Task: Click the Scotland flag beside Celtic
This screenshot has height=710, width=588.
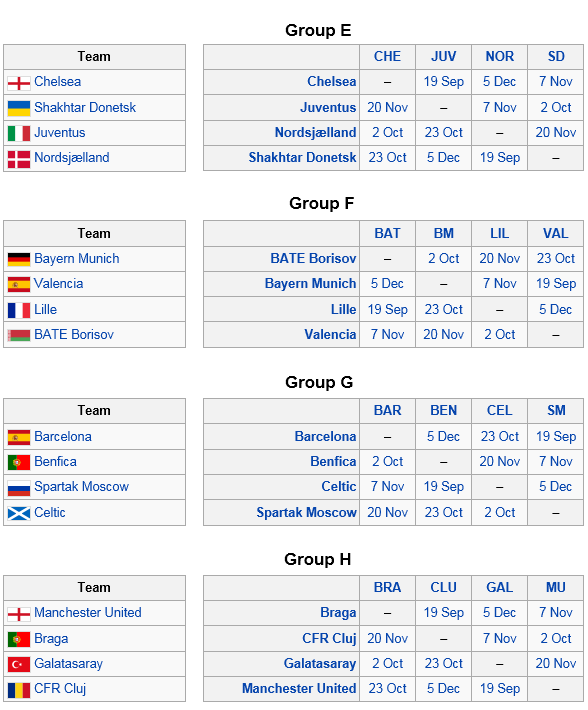Action: (19, 513)
